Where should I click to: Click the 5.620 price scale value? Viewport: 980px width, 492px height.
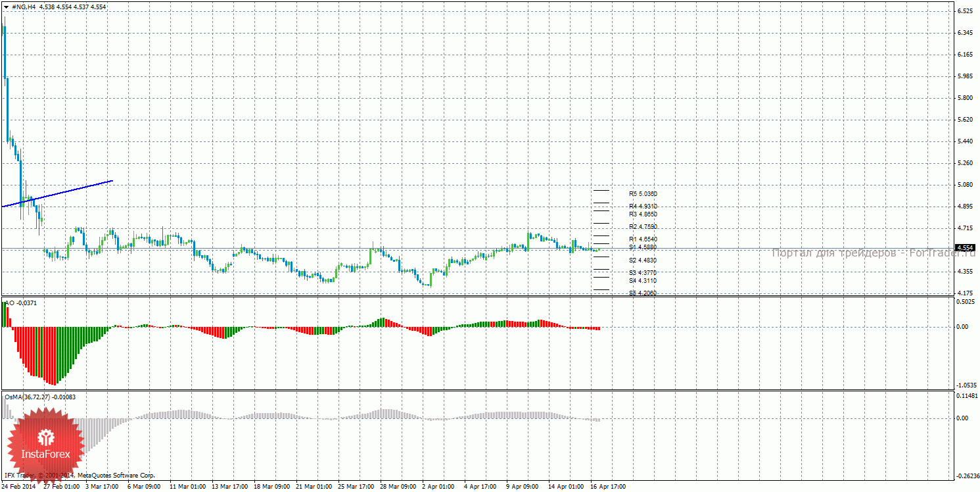pyautogui.click(x=965, y=120)
